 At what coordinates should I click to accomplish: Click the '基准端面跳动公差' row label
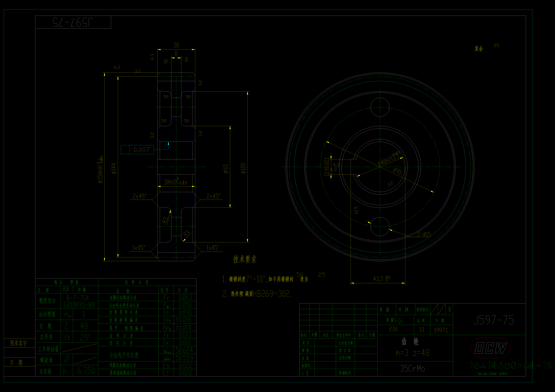tap(123, 373)
